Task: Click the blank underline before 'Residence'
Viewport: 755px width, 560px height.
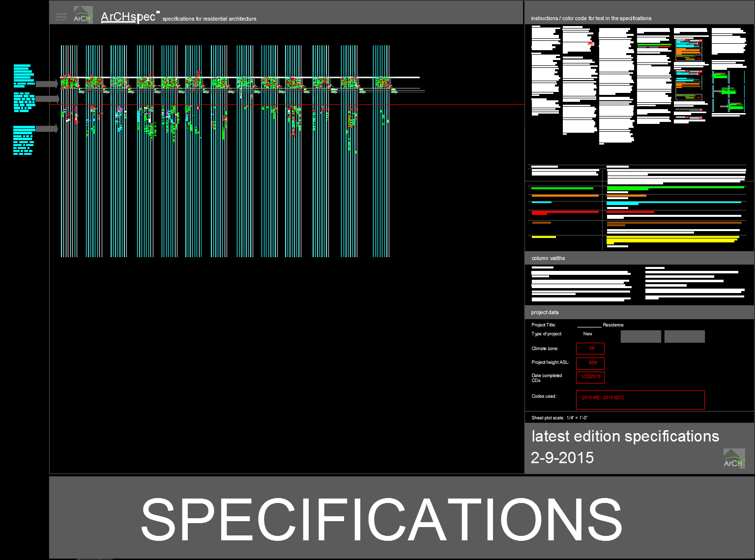Action: 589,326
